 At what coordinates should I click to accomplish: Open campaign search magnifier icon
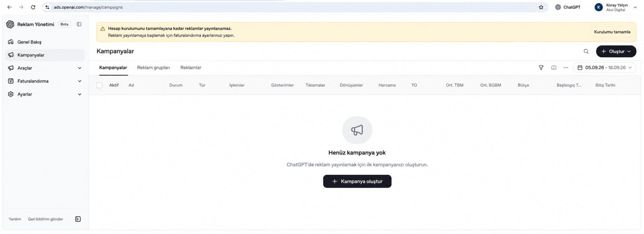click(586, 51)
